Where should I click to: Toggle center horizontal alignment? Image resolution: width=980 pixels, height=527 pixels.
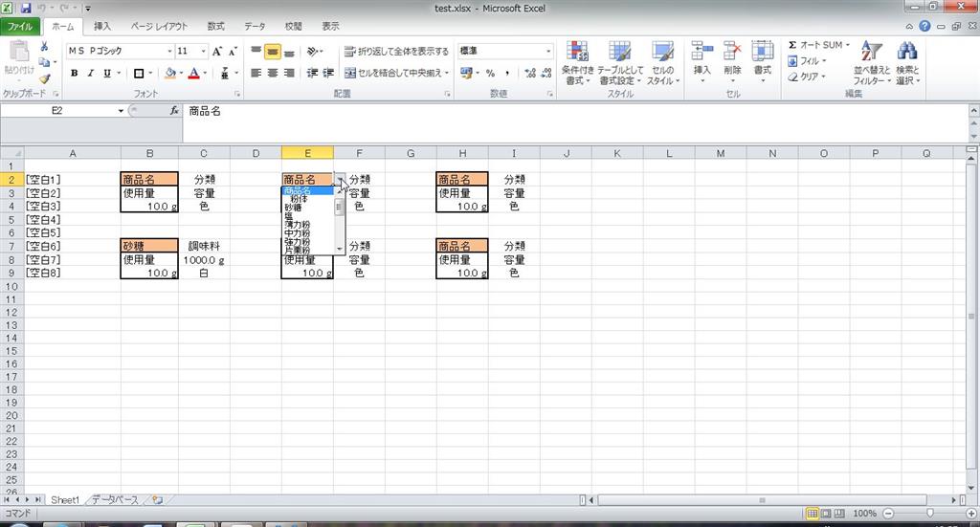pos(273,73)
